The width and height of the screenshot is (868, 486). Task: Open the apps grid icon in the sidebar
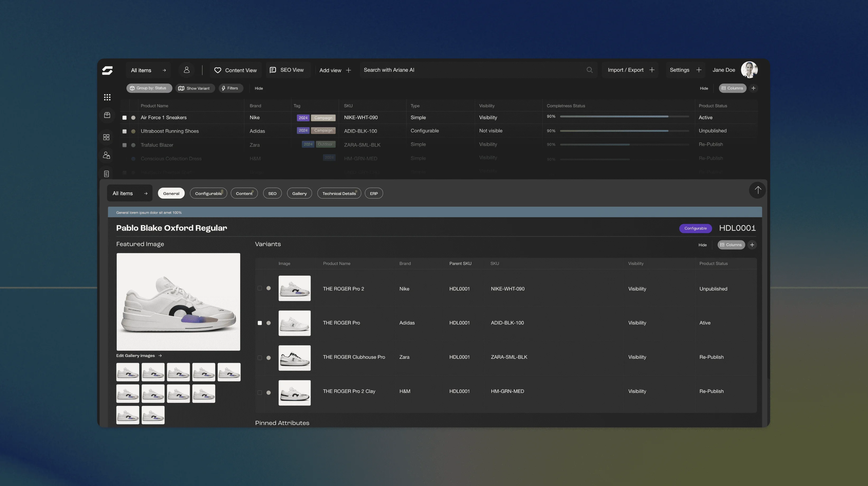pyautogui.click(x=107, y=97)
